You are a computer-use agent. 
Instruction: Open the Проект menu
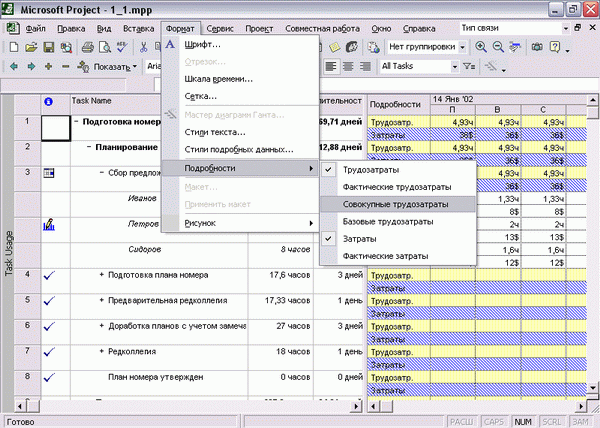[259, 28]
